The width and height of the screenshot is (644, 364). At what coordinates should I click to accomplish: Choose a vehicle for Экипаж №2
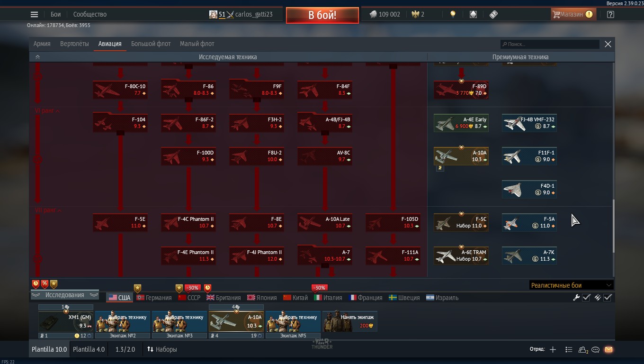coord(123,321)
